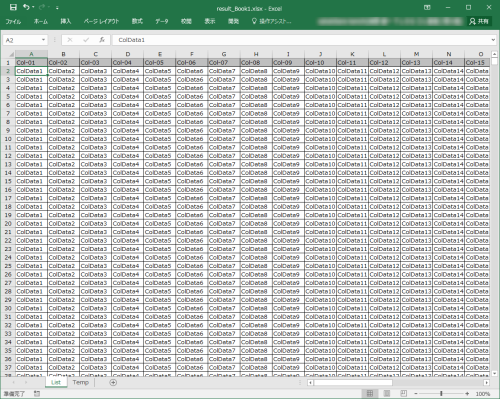Select the Temp sheet tab
Image resolution: width=500 pixels, height=399 pixels.
click(81, 382)
